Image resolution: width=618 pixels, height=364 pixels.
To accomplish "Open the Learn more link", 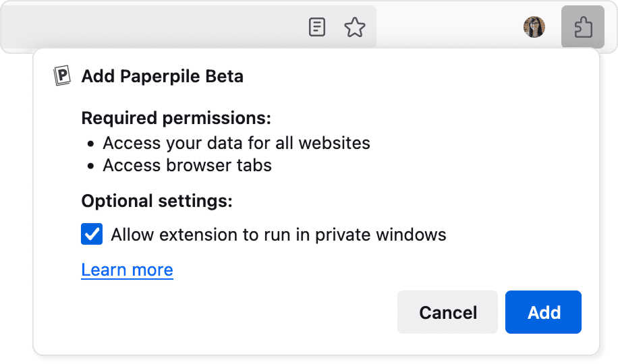I will tap(127, 270).
